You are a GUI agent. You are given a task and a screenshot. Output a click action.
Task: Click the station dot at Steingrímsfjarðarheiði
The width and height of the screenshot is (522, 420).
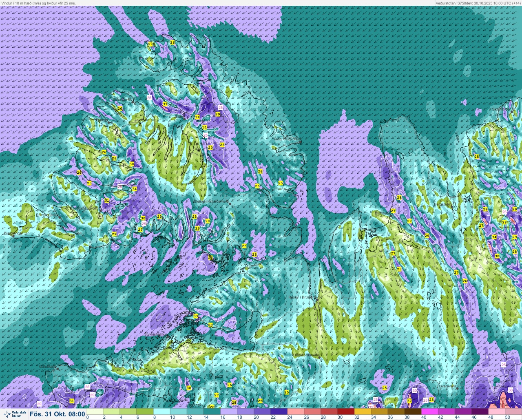pos(230,203)
